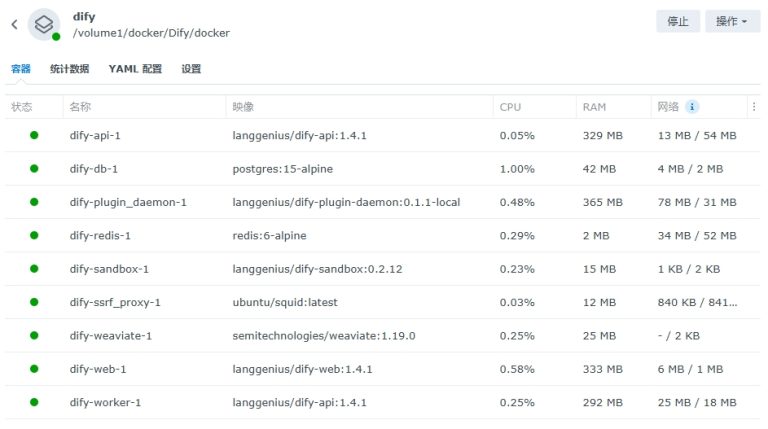Click the network column info icon
The width and height of the screenshot is (768, 429).
(692, 107)
